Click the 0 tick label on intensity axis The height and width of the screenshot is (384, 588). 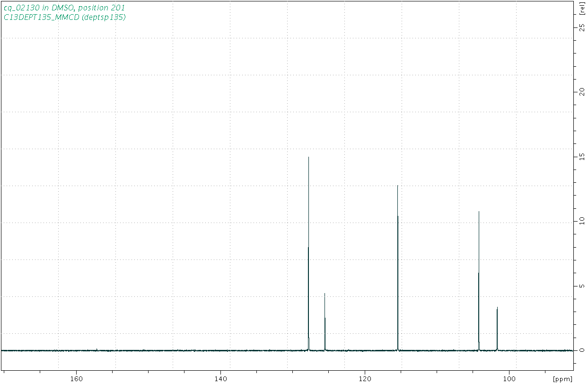(581, 350)
